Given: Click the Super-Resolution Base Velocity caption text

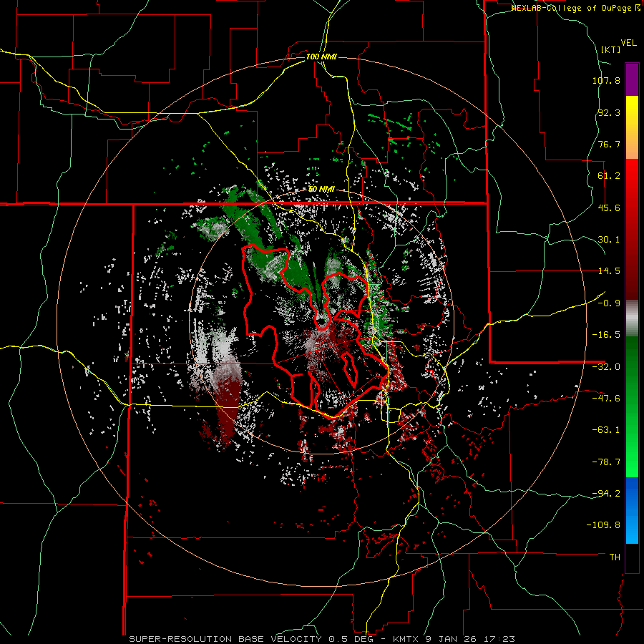Looking at the screenshot, I should [x=321, y=639].
